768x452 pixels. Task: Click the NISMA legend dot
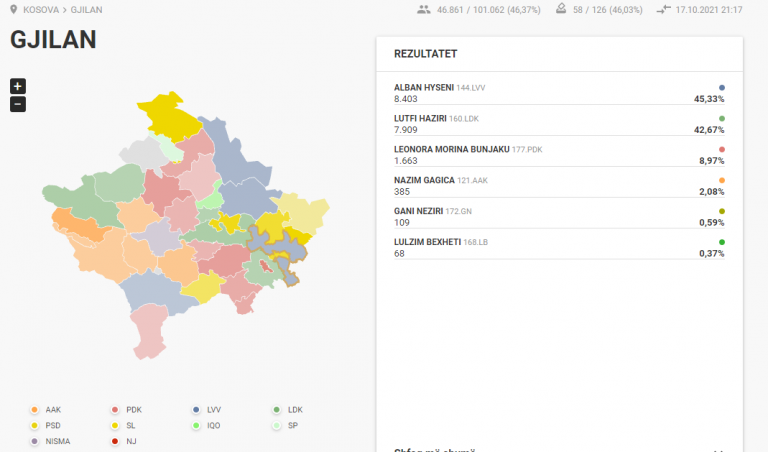point(34,441)
